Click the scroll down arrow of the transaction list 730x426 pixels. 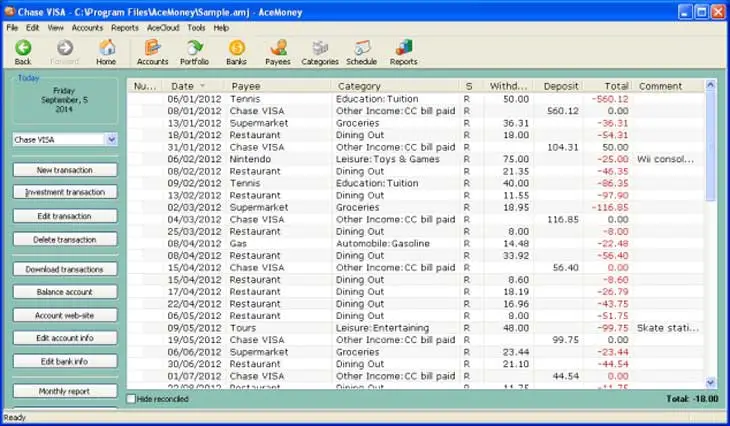(710, 383)
